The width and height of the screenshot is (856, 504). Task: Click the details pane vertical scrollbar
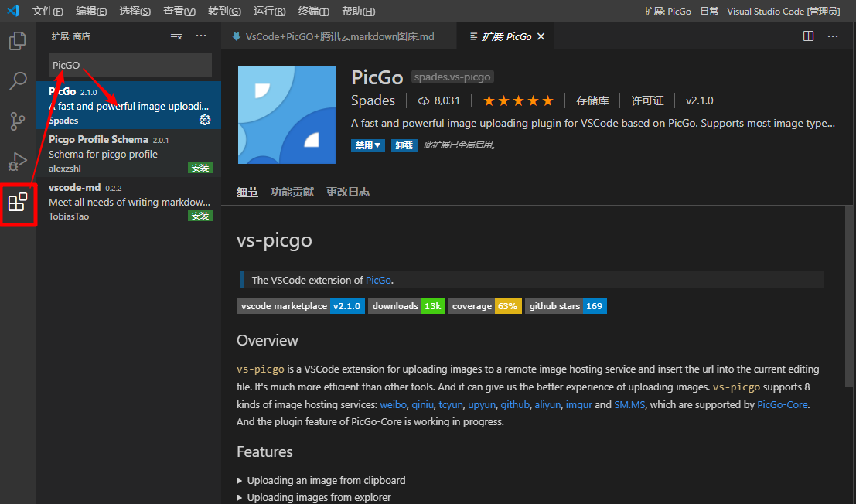click(849, 296)
